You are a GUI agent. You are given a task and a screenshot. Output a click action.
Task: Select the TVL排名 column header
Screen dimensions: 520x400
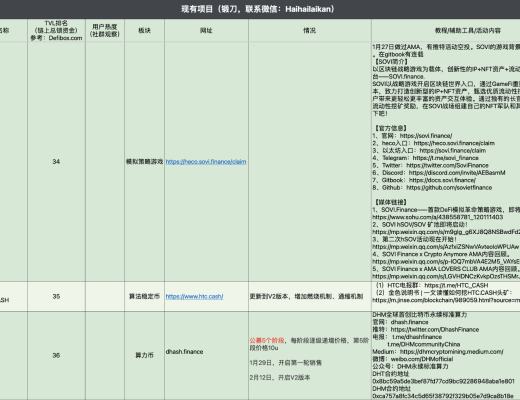pyautogui.click(x=56, y=30)
